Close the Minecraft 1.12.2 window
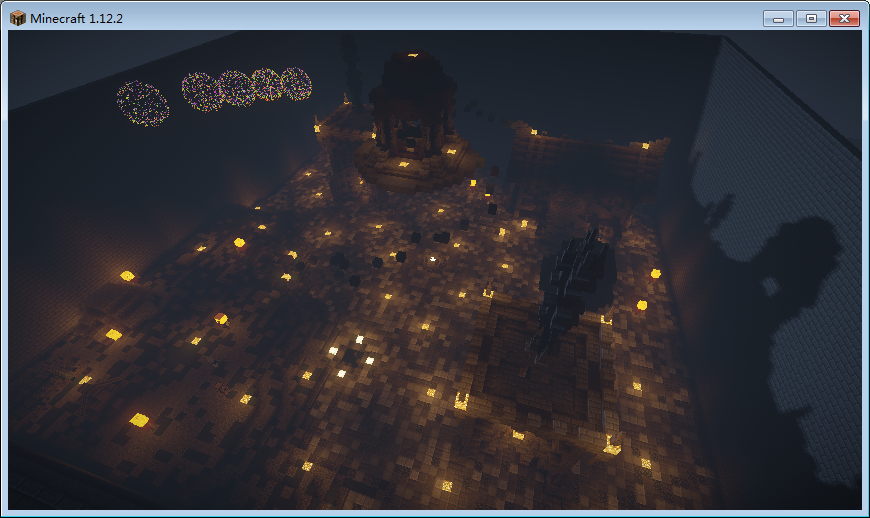The height and width of the screenshot is (518, 870). pos(844,18)
